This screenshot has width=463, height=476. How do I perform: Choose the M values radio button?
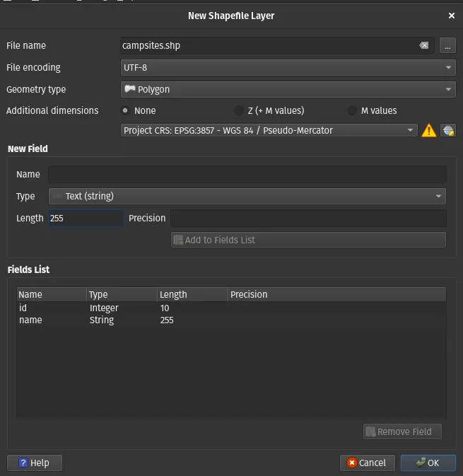(352, 110)
